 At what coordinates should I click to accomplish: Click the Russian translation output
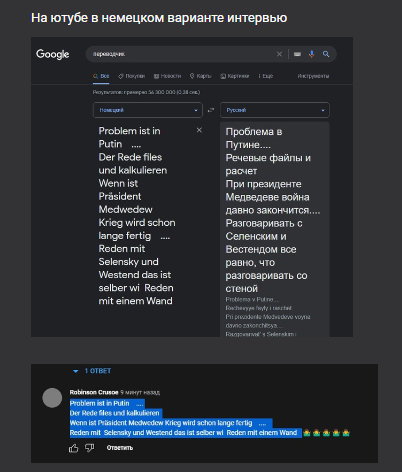(x=273, y=210)
